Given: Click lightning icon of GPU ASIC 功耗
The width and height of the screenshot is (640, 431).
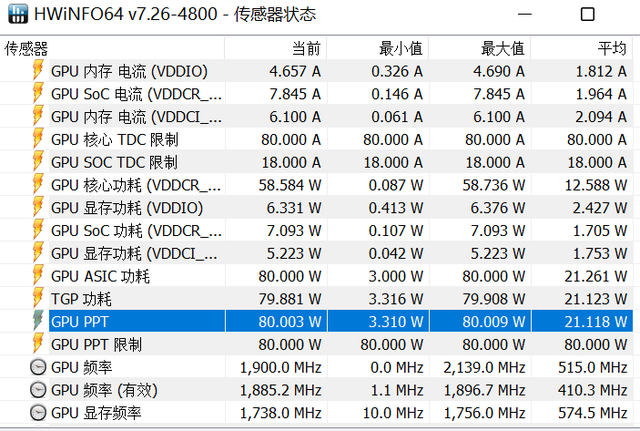Looking at the screenshot, I should point(38,276).
